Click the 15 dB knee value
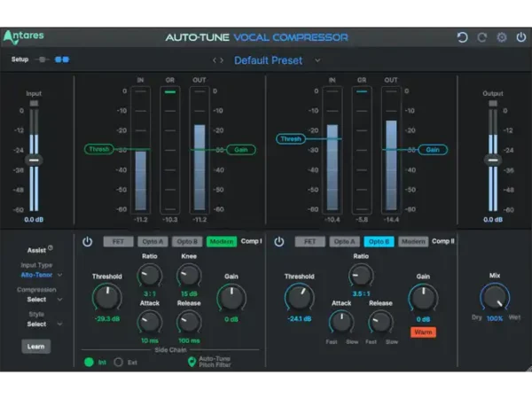The width and height of the screenshot is (532, 399). [x=189, y=293]
